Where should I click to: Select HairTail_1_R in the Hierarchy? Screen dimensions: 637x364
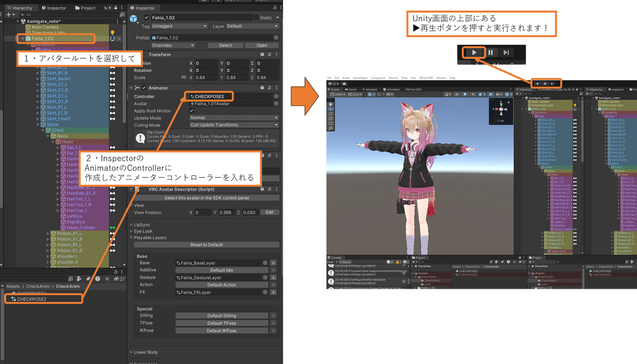coord(79,204)
